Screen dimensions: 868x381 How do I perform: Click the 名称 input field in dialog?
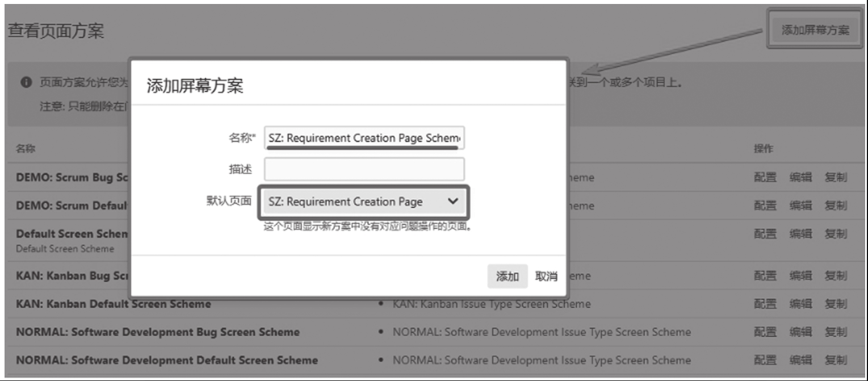tap(364, 138)
